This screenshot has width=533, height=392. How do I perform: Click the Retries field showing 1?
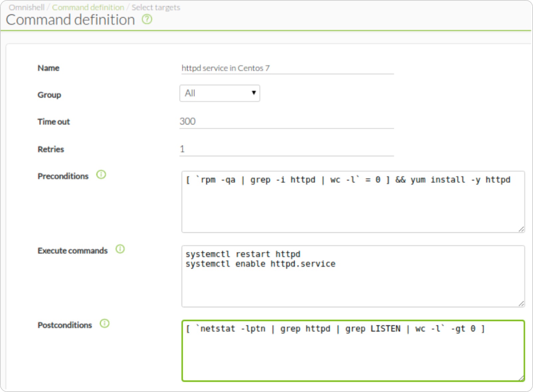point(286,149)
